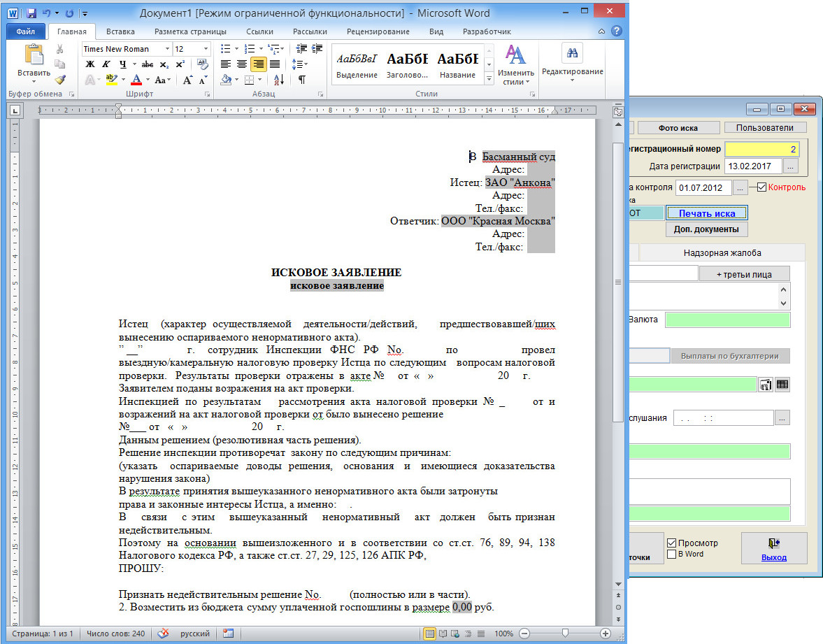Open the Font dialog launcher (Шрифт)
This screenshot has height=644, width=823.
tap(208, 94)
